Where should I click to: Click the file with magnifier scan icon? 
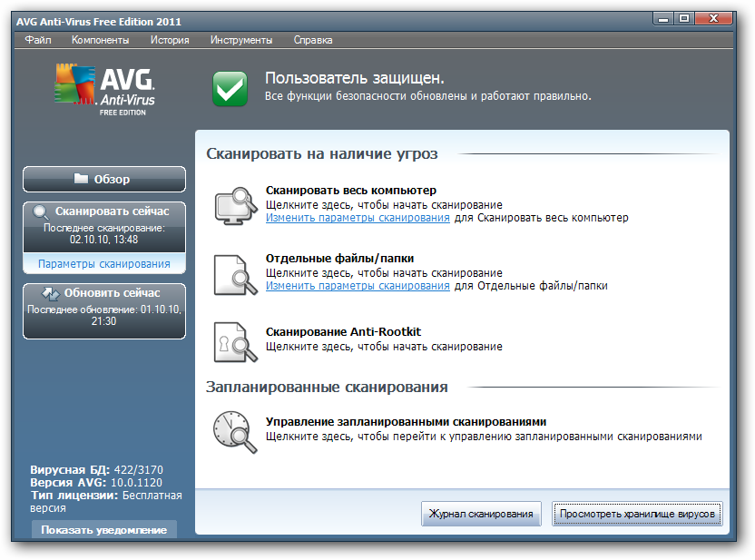(236, 275)
